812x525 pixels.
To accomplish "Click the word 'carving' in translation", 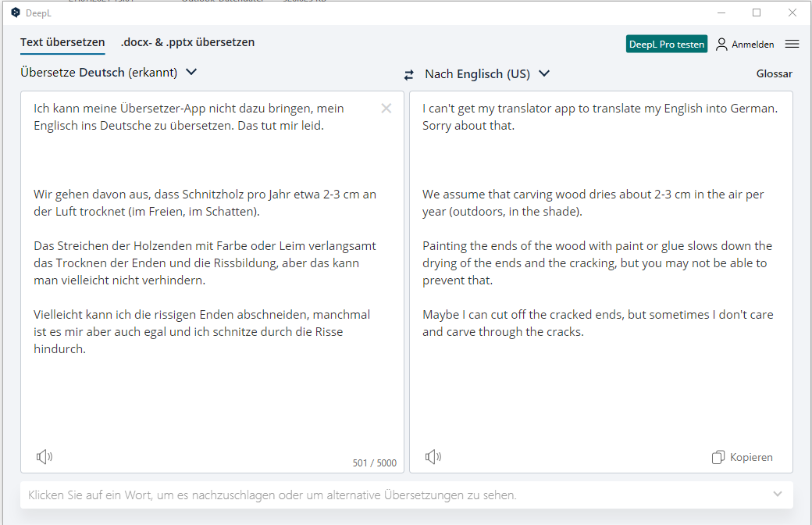I will (x=533, y=195).
